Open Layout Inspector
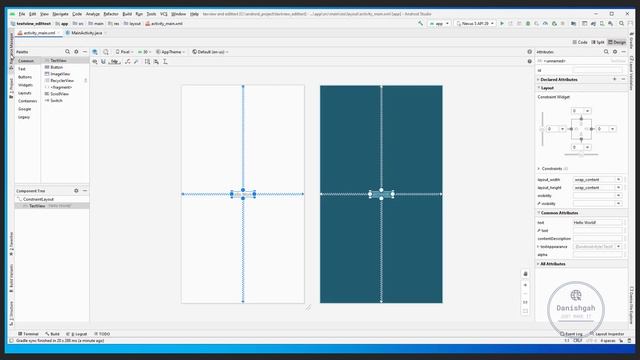This screenshot has height=360, width=640. click(607, 334)
